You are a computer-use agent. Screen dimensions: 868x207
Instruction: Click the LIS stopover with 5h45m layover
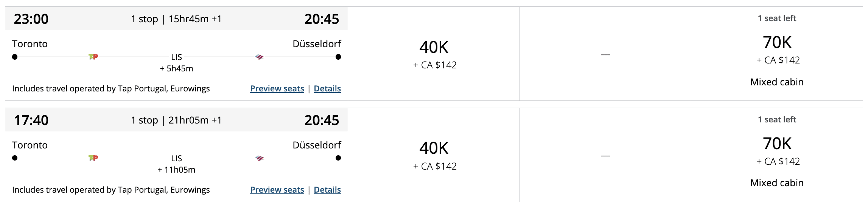(176, 57)
